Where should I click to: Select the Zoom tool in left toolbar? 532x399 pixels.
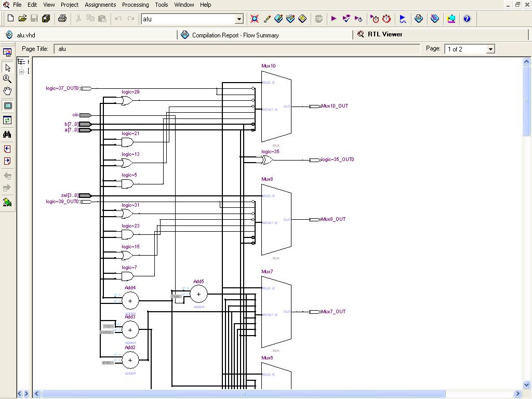tap(7, 79)
